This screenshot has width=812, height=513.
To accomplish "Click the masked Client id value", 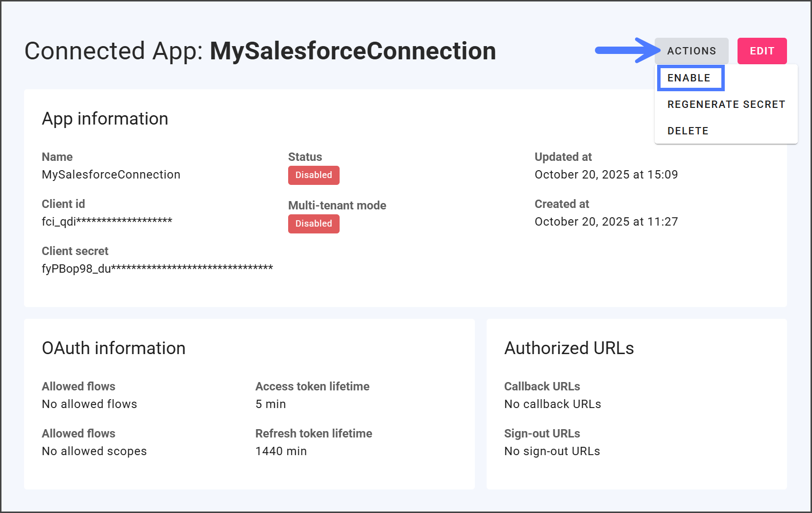I will click(107, 222).
